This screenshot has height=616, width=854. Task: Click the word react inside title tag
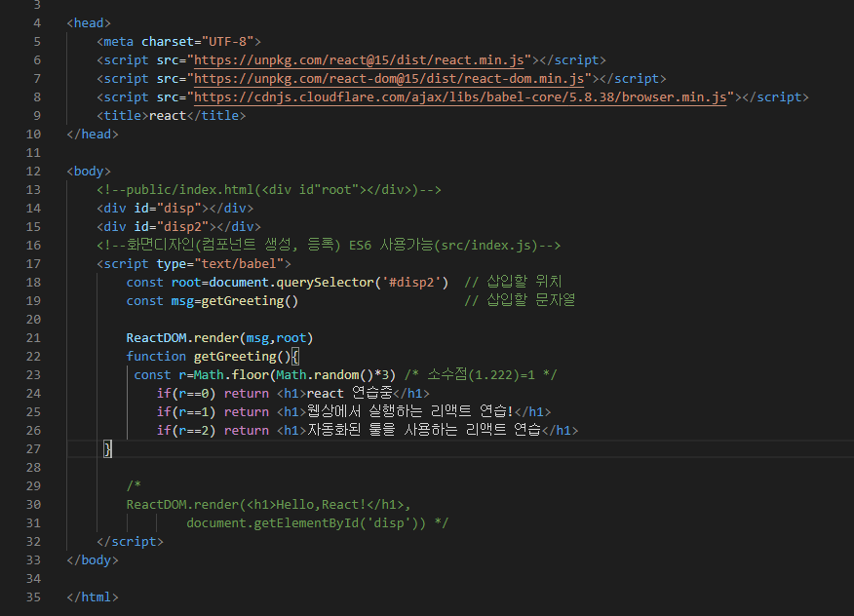168,115
